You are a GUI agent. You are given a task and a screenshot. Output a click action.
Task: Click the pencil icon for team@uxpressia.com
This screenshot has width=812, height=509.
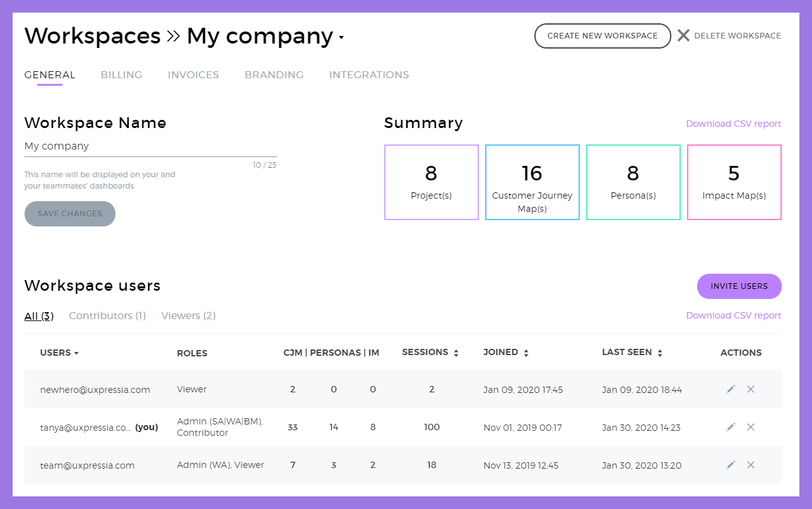731,465
